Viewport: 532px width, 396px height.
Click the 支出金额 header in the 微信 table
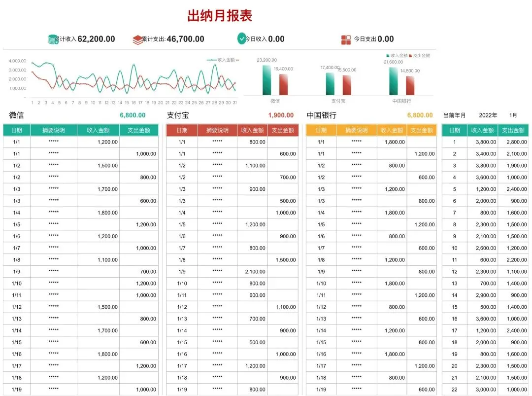[x=139, y=130]
